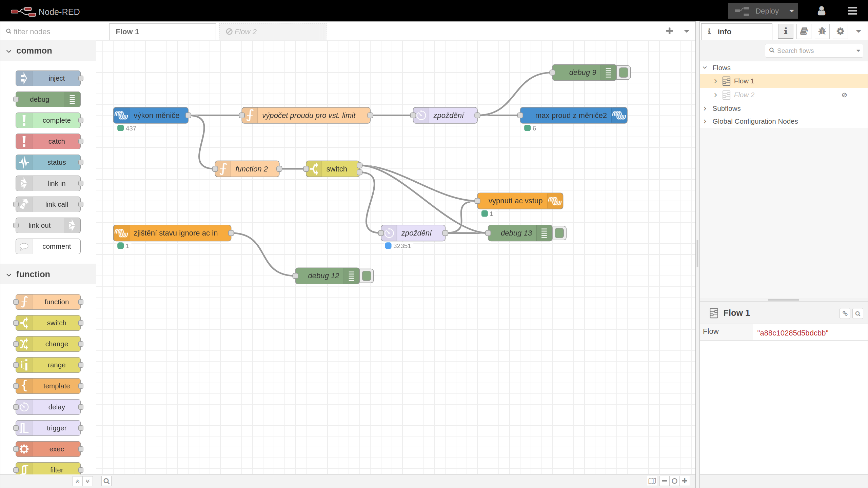Toggle debug 13 node output button
Viewport: 868px width, 488px height.
560,233
